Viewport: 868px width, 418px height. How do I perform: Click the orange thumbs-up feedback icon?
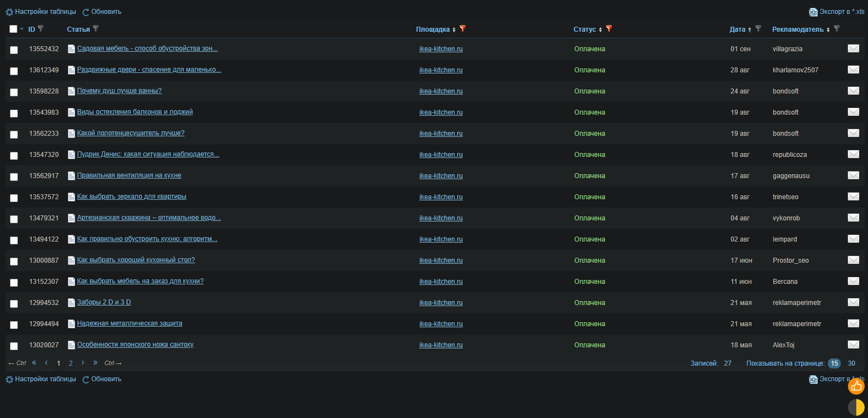[856, 386]
